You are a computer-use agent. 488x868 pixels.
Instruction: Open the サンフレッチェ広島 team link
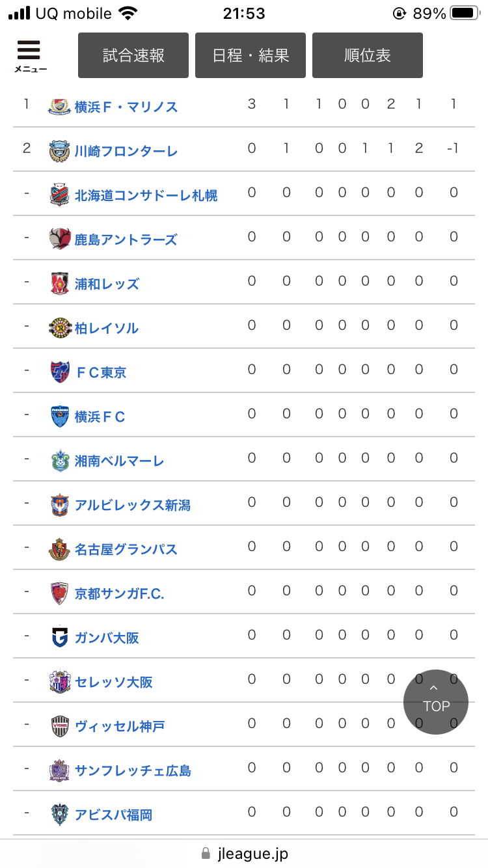click(133, 770)
